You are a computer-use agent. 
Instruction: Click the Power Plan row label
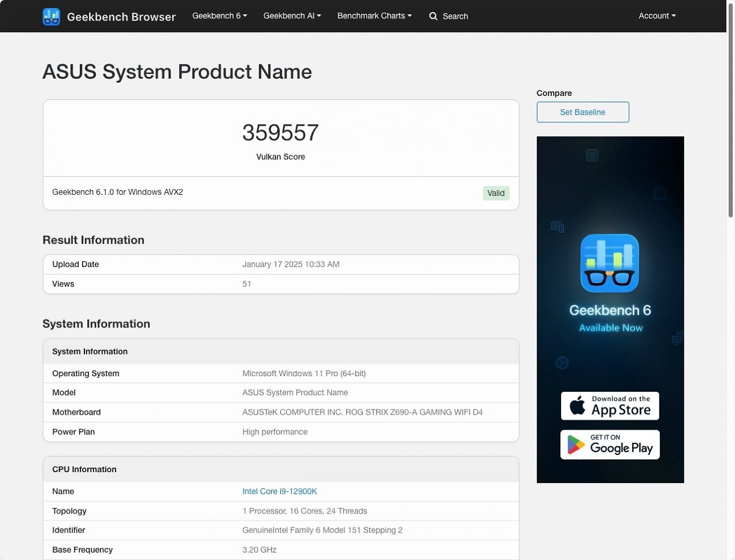click(x=73, y=432)
